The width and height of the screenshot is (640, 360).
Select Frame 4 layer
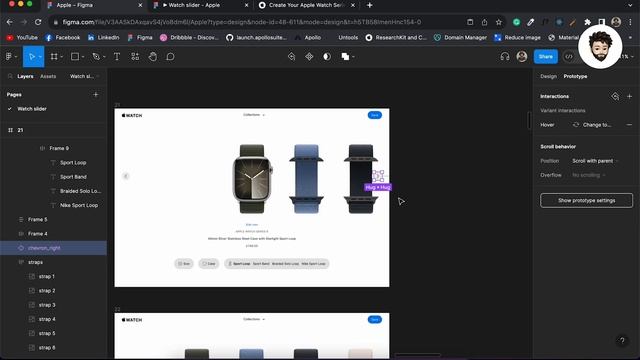[x=38, y=234]
